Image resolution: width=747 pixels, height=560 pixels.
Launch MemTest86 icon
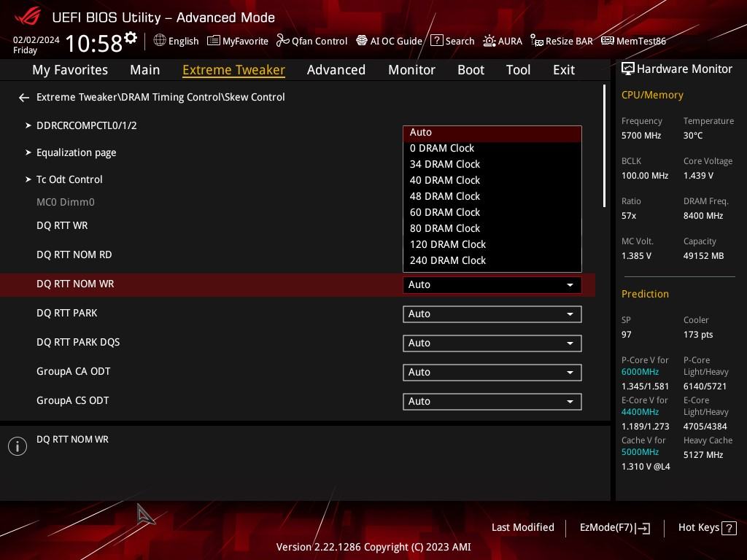[608, 41]
